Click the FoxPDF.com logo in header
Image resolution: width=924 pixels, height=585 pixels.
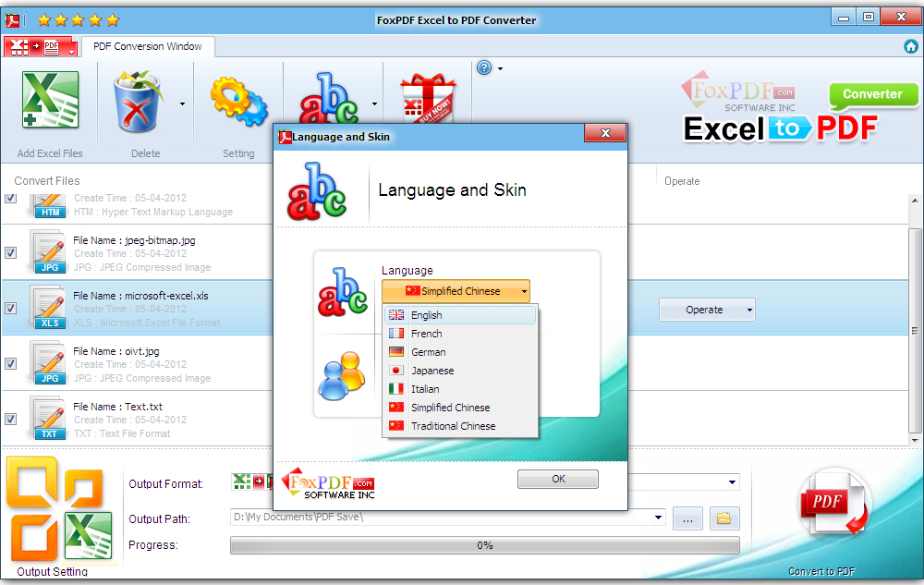click(737, 91)
